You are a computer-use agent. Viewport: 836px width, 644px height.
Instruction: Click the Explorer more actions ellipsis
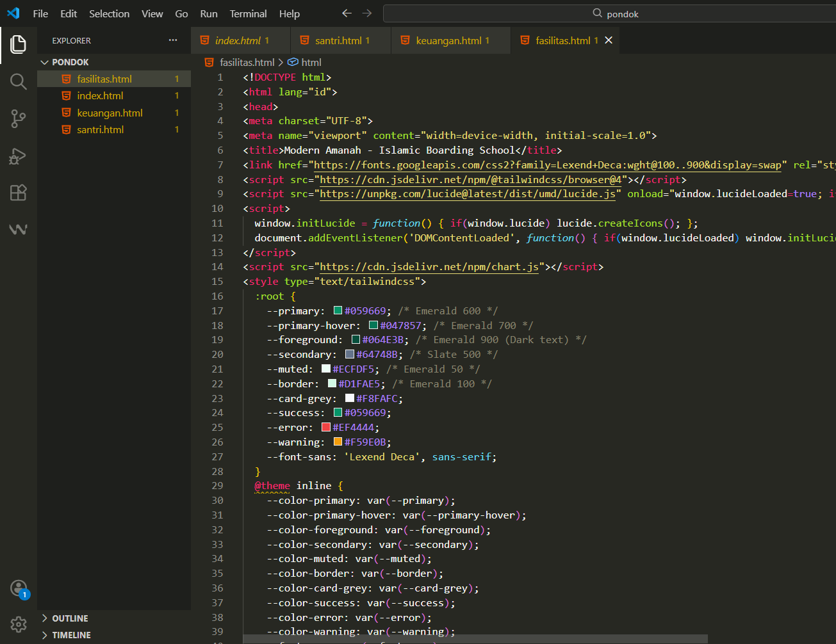[173, 40]
